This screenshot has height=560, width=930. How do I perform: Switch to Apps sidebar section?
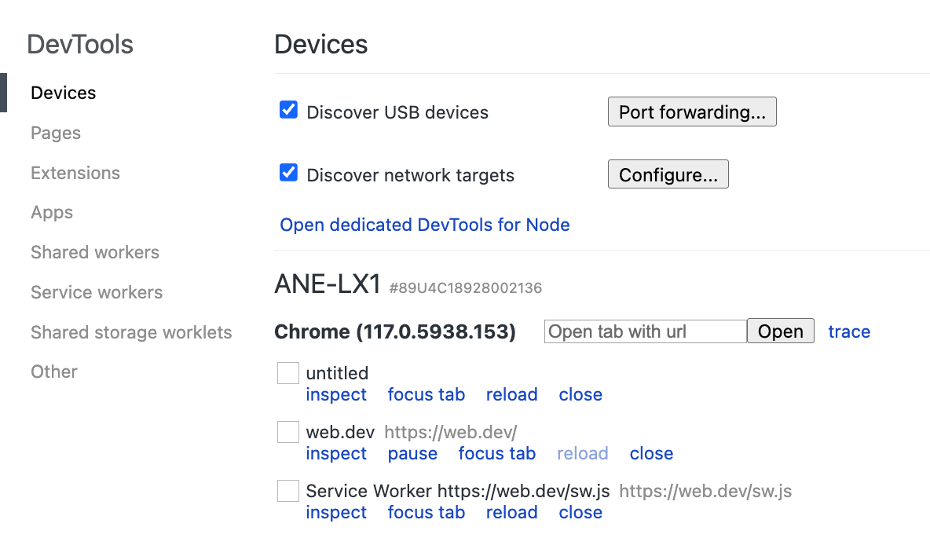click(52, 212)
